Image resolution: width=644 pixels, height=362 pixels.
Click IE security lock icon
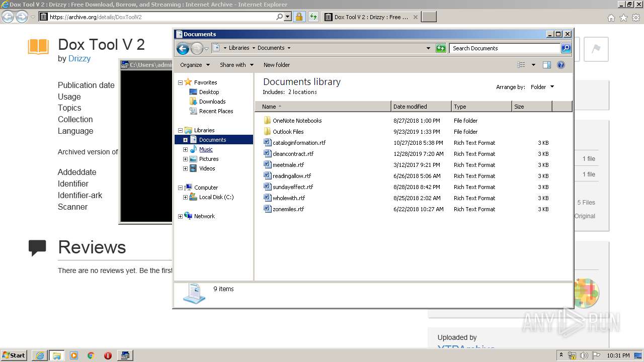coord(299,17)
